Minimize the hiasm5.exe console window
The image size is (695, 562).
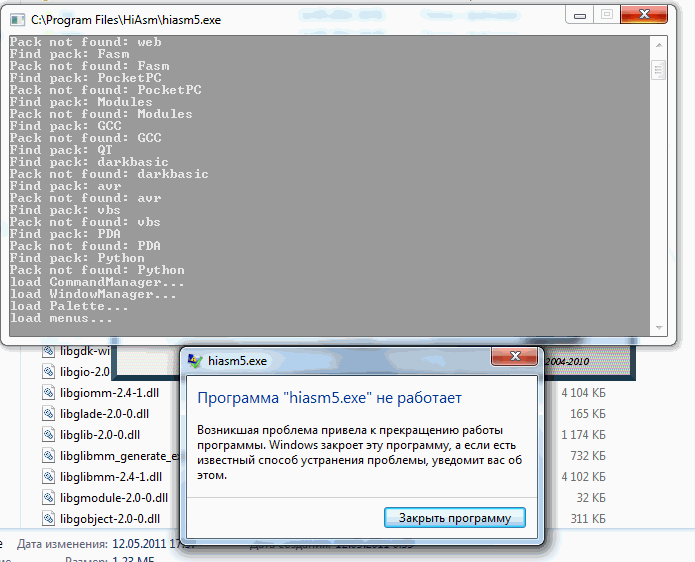[580, 14]
